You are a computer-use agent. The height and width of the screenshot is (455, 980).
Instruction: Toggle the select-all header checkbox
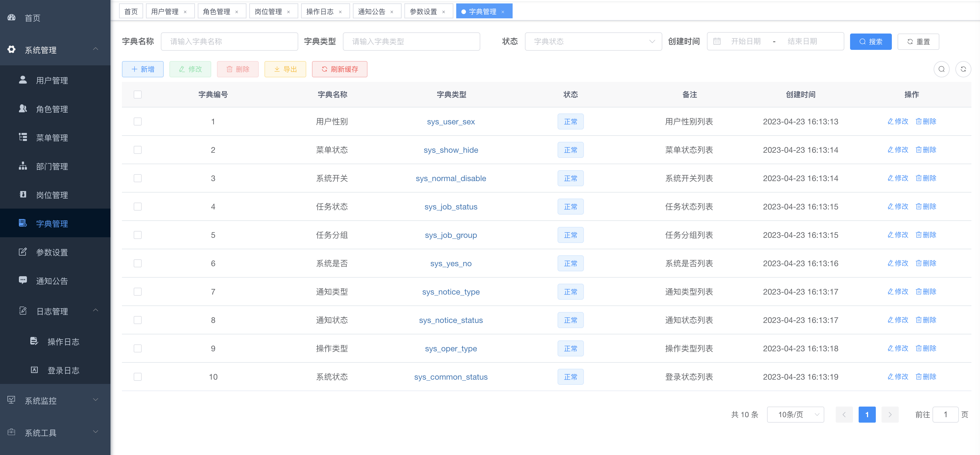click(x=138, y=95)
